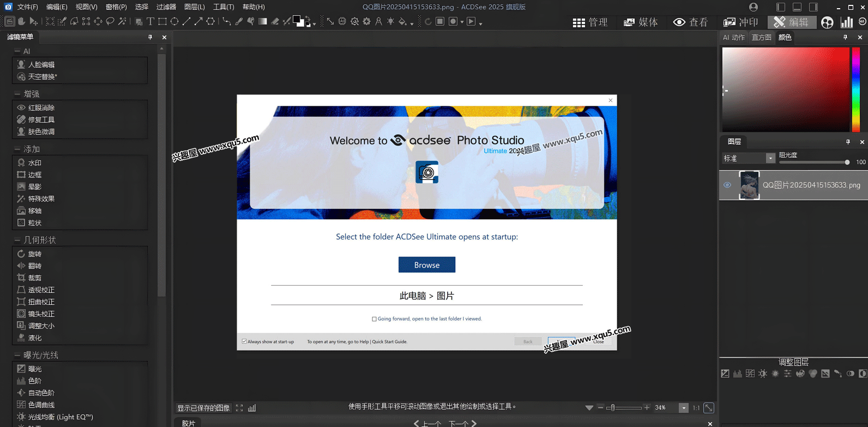
Task: Select the Lasso selection tool
Action: coord(110,22)
